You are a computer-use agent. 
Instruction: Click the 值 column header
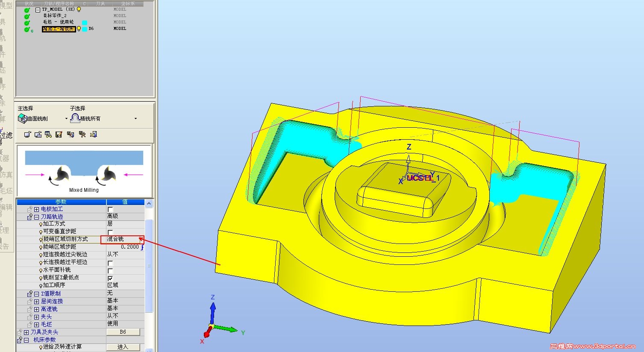tap(125, 202)
